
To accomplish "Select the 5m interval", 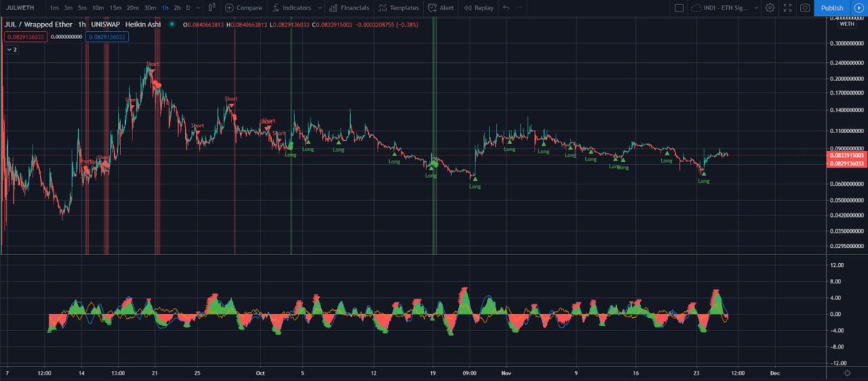I will pos(82,8).
